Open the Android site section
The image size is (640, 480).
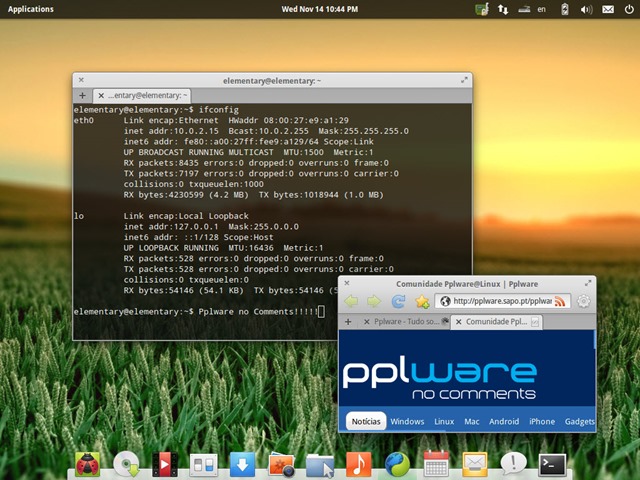(504, 421)
